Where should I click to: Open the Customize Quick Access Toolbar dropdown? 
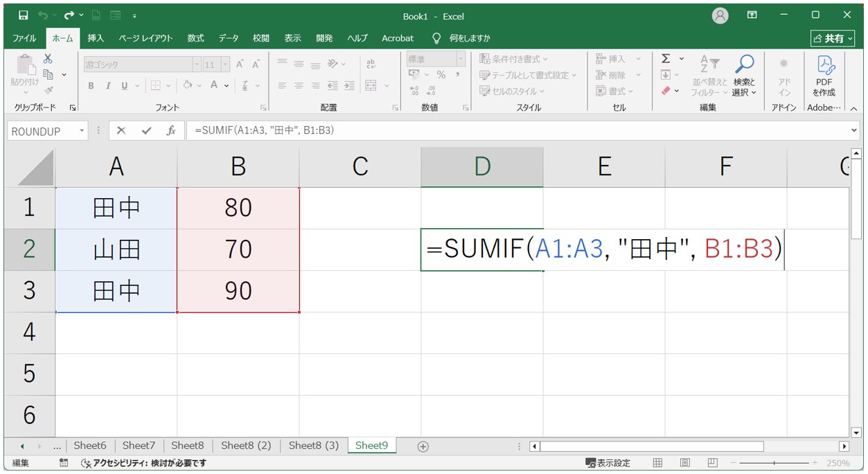pyautogui.click(x=134, y=15)
